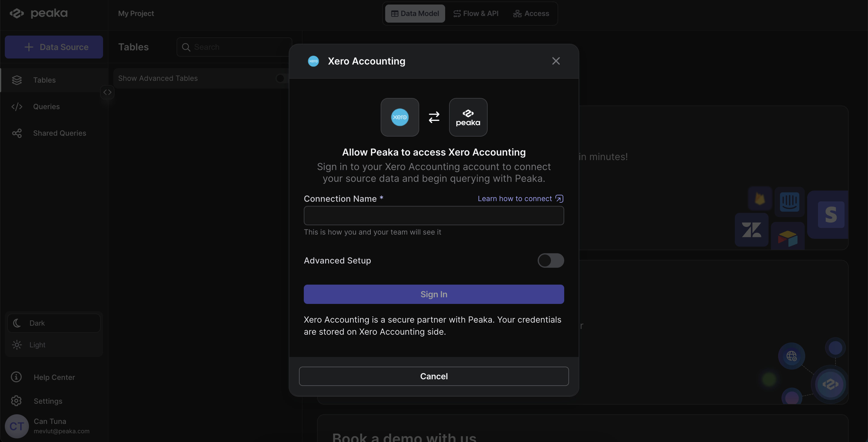This screenshot has width=868, height=442.
Task: Click the Settings gear icon
Action: 16,400
